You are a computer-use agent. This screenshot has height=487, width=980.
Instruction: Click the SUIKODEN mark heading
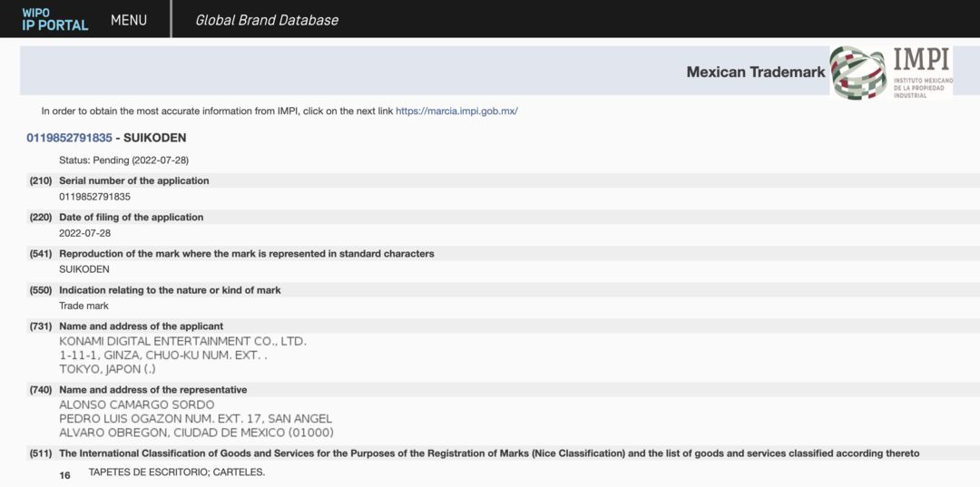click(x=154, y=138)
